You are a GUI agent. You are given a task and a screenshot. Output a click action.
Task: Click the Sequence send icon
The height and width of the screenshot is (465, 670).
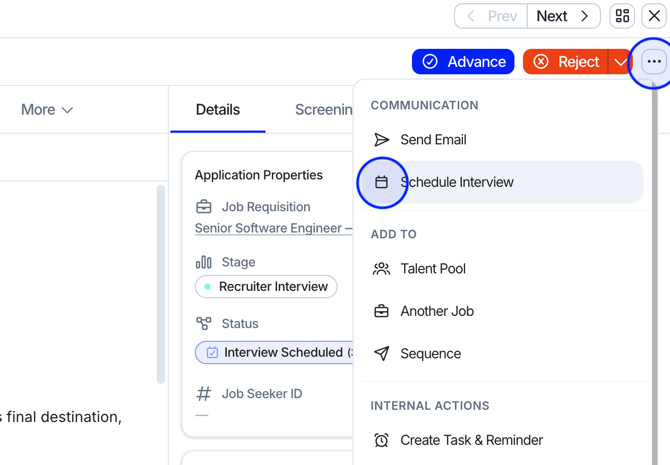[x=381, y=354]
